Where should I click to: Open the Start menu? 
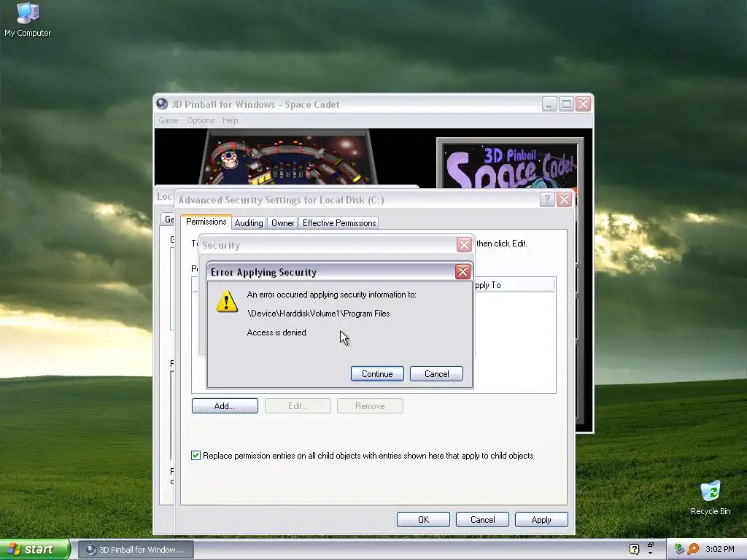click(35, 549)
